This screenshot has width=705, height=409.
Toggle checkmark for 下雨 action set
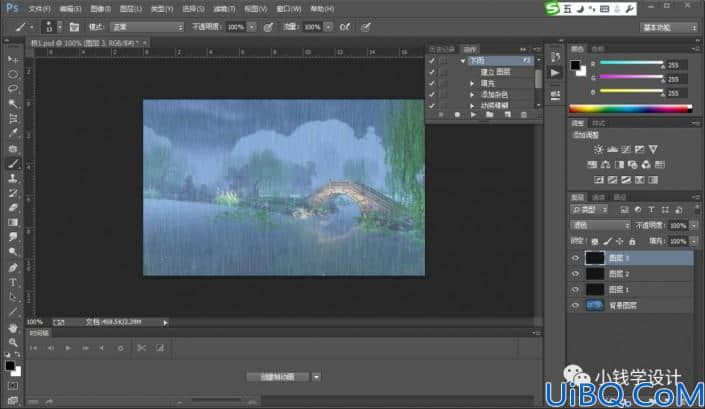tap(432, 60)
